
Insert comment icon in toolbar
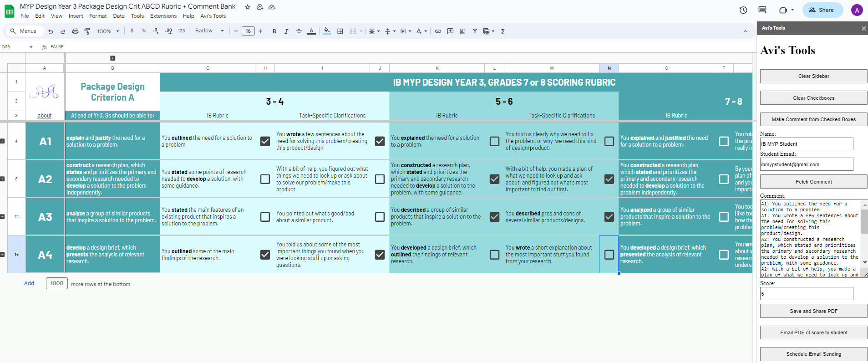coord(450,31)
